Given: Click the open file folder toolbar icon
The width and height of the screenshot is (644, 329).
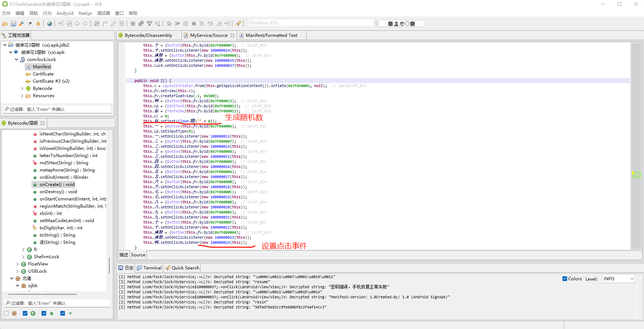Looking at the screenshot, I should 5,23.
